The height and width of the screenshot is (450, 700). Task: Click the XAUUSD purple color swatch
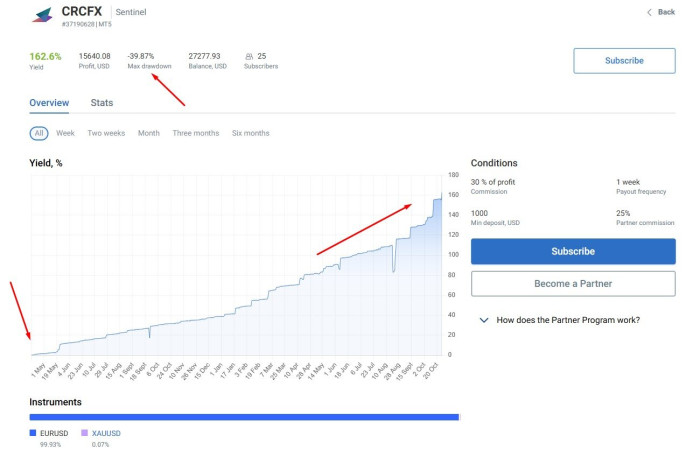click(84, 433)
